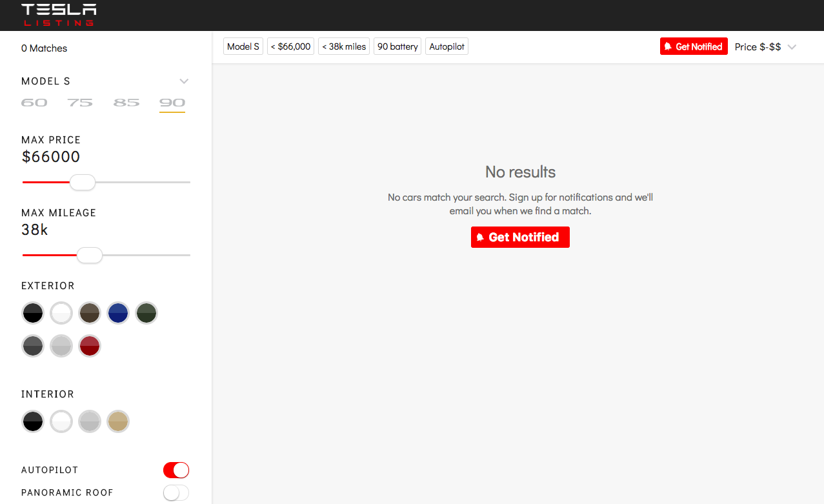The image size is (824, 504).
Task: Choose the dark gray exterior color
Action: tap(33, 345)
